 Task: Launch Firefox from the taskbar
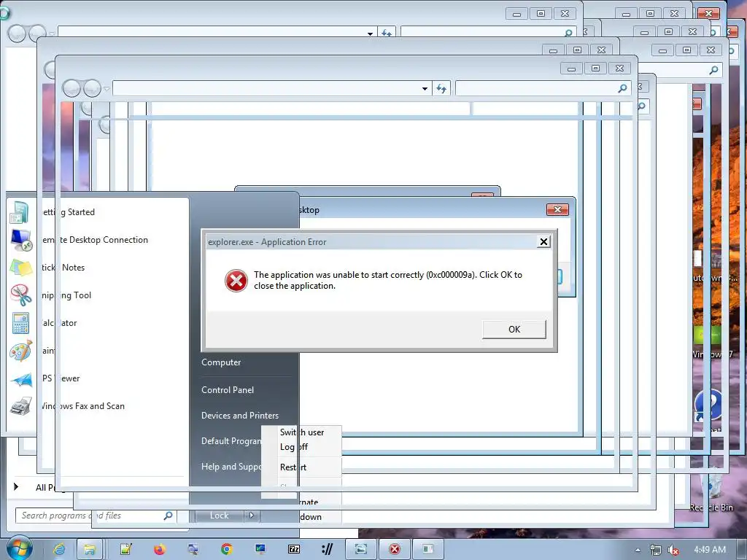[x=159, y=549]
